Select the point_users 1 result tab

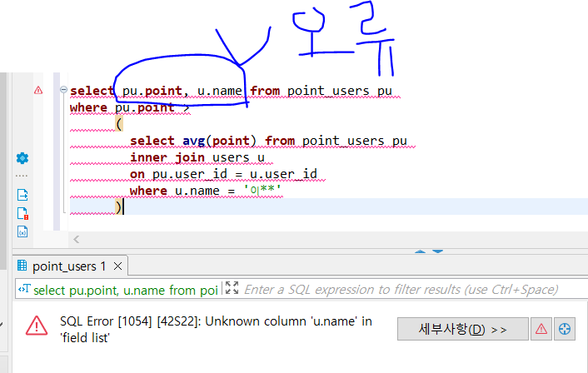[x=69, y=266]
